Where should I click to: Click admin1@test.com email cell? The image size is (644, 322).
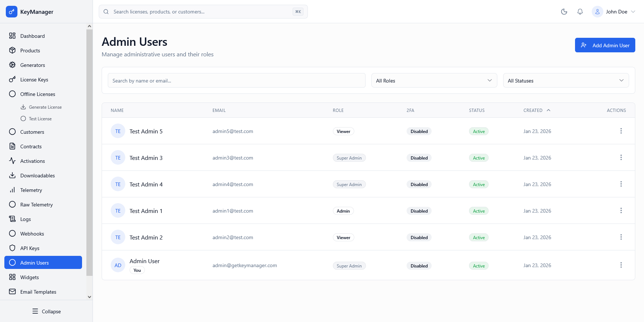coord(233,211)
